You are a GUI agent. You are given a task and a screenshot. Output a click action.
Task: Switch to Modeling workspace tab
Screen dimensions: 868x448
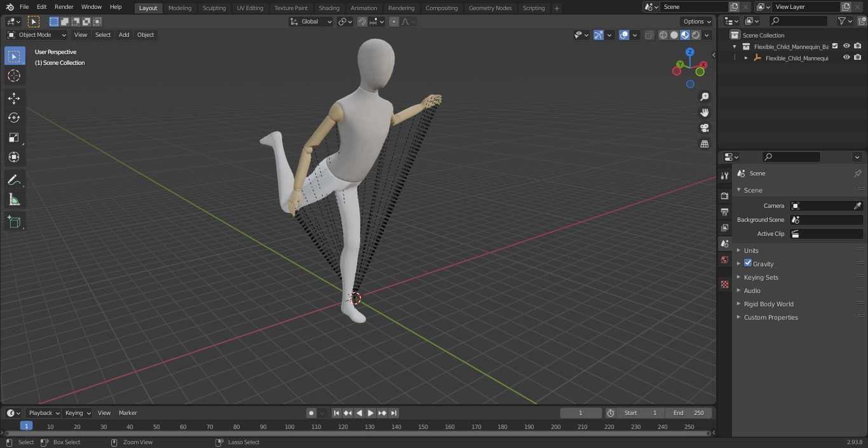click(x=180, y=8)
